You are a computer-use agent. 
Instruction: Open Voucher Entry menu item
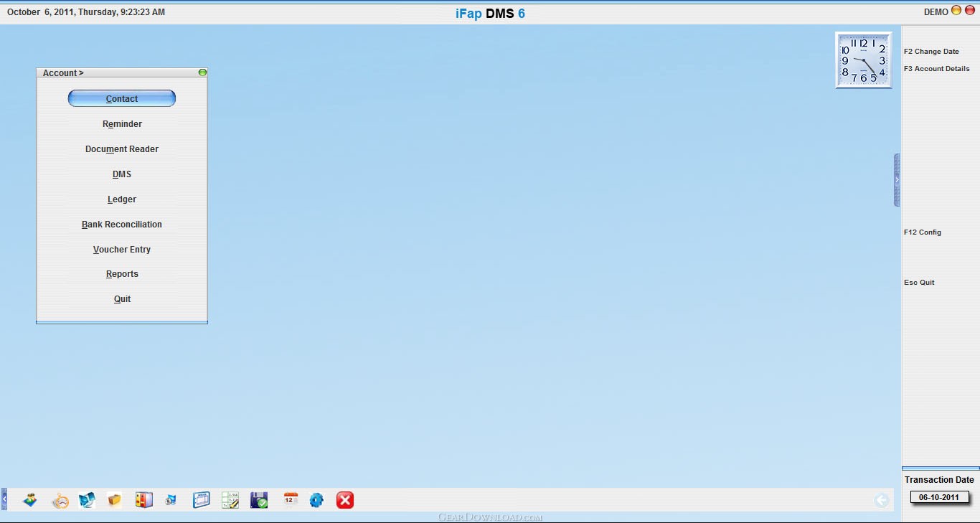(122, 250)
